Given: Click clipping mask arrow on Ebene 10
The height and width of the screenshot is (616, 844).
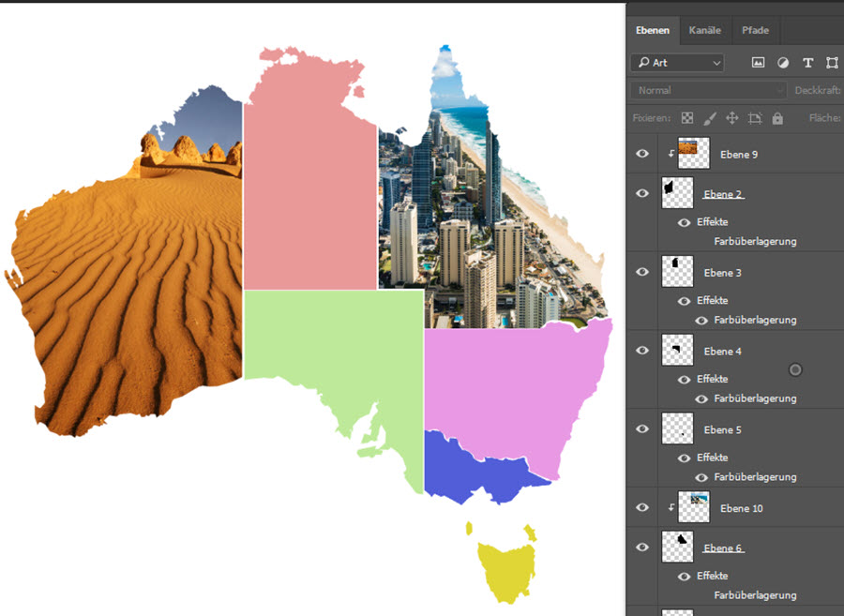Looking at the screenshot, I should tap(671, 507).
